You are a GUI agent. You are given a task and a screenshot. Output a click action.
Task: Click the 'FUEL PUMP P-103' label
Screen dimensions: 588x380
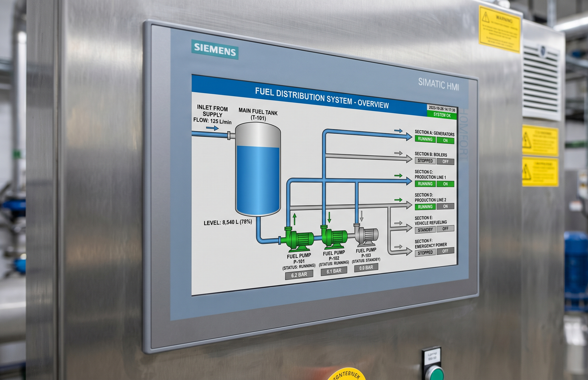tap(366, 253)
